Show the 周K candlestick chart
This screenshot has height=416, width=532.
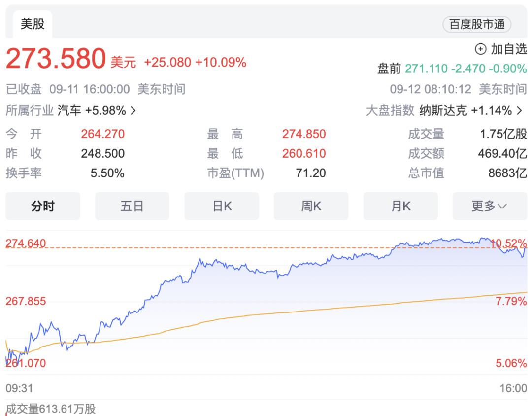click(311, 206)
